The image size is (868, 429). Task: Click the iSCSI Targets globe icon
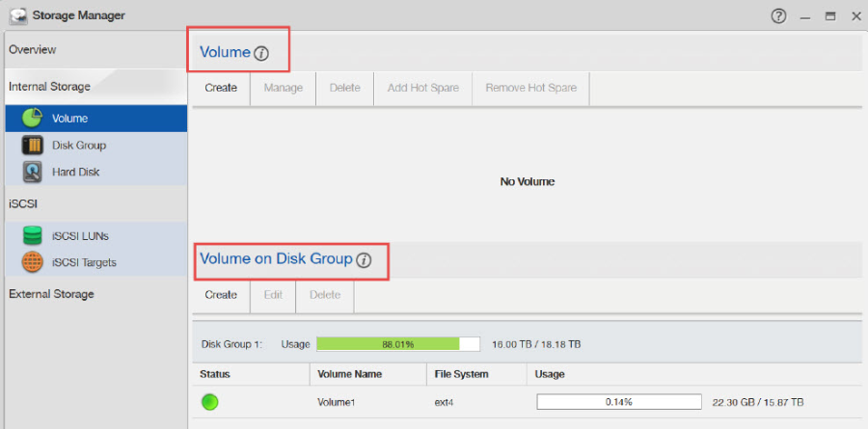pyautogui.click(x=32, y=262)
